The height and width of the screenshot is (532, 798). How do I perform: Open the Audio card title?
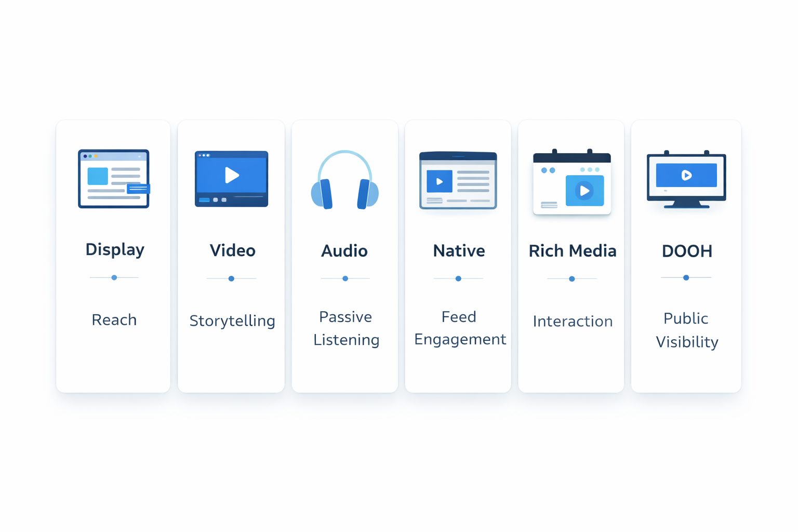344,251
